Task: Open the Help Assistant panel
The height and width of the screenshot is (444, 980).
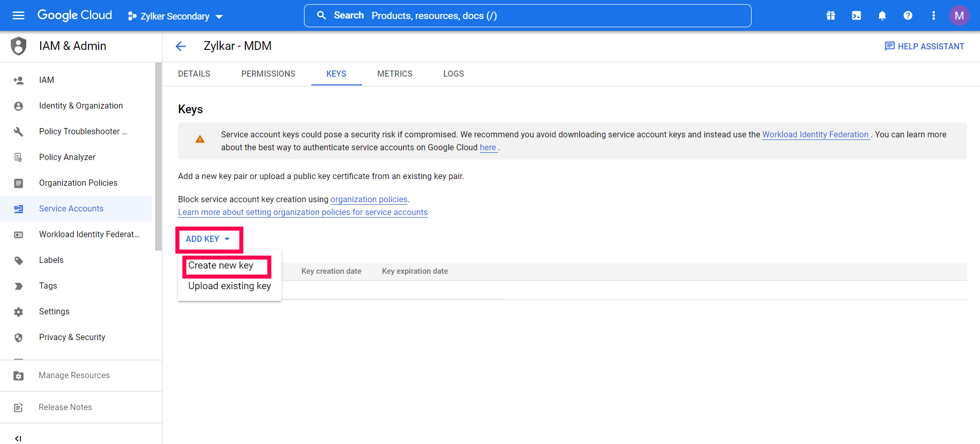Action: coord(924,46)
